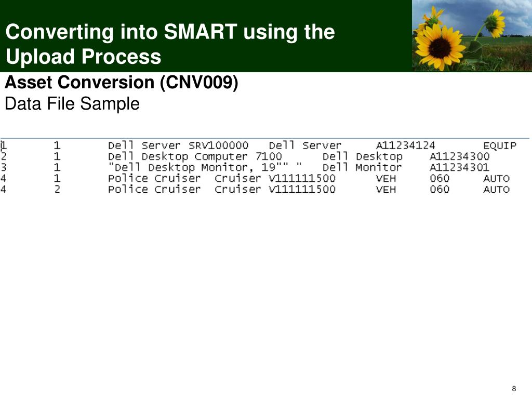Select the 'Dell Monitor' short description
Viewport: 532px width, 399px height.
pos(362,167)
